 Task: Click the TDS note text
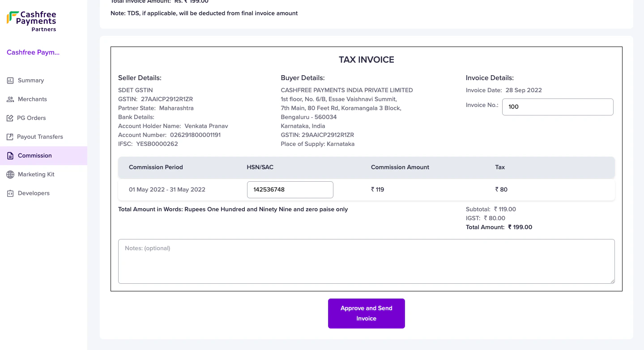[204, 13]
